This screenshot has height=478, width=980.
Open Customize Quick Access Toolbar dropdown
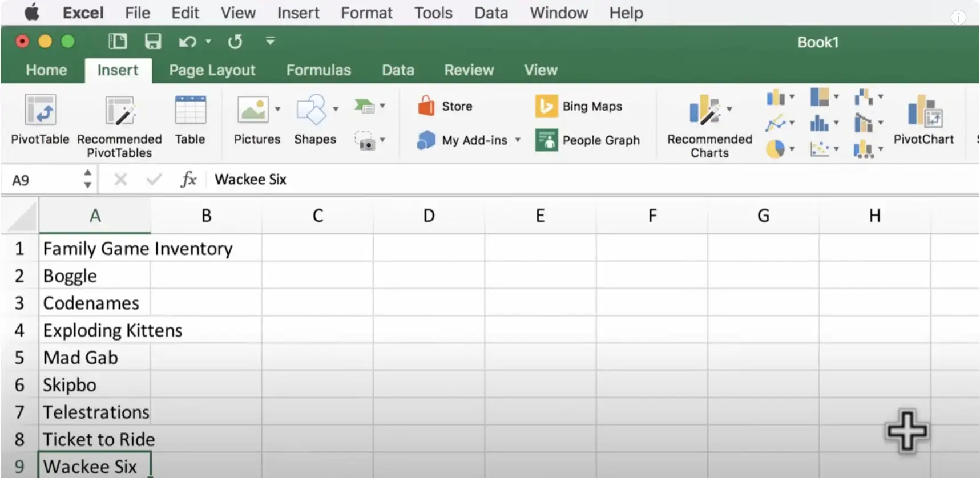[271, 41]
